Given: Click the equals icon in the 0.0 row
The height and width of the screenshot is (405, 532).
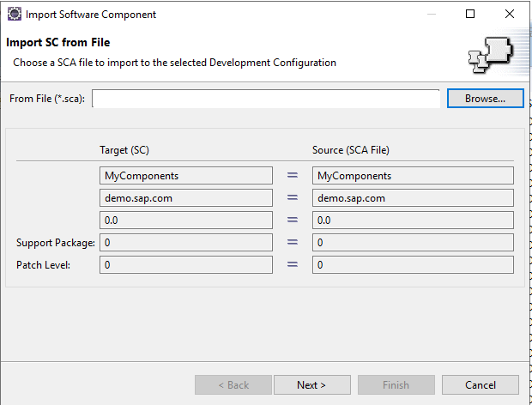Looking at the screenshot, I should (293, 221).
